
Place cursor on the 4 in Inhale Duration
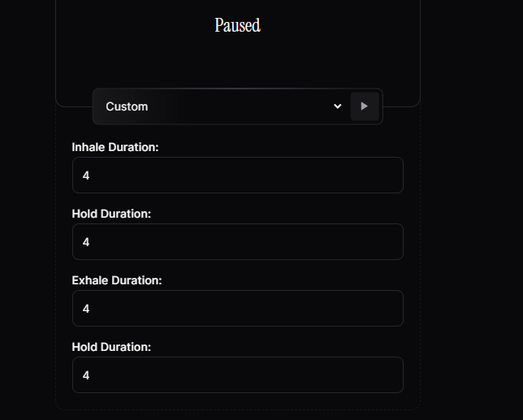point(86,175)
